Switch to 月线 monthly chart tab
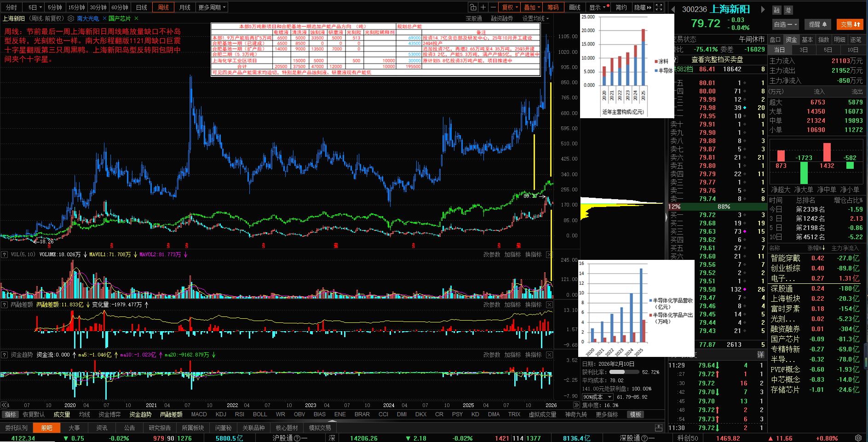868x442 pixels. (184, 7)
